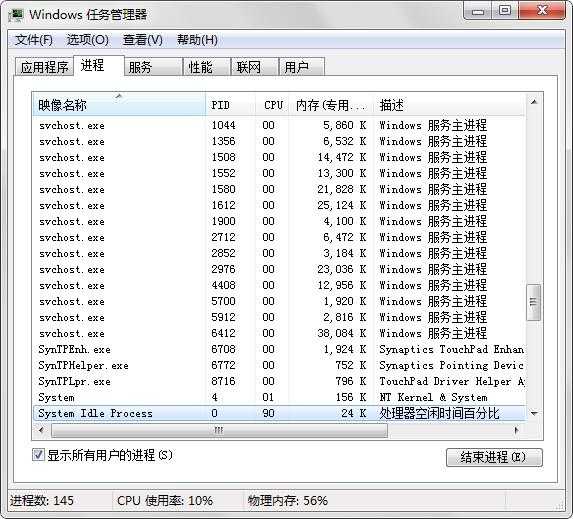Select svchost.exe row with PID 5700
The width and height of the screenshot is (573, 519).
[x=280, y=302]
